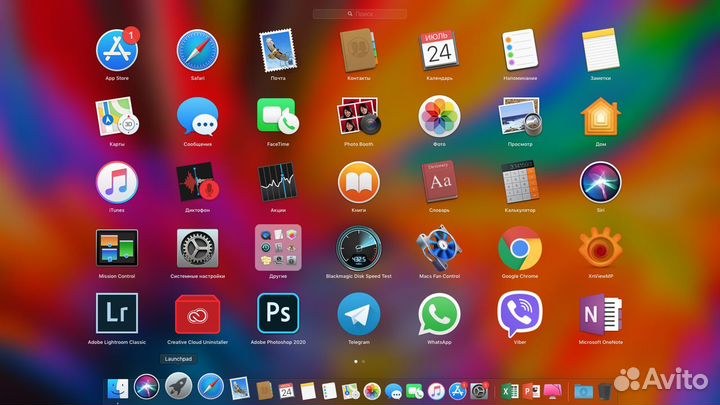Activate Siri icon in the Dock
720x405 pixels.
coord(146,387)
